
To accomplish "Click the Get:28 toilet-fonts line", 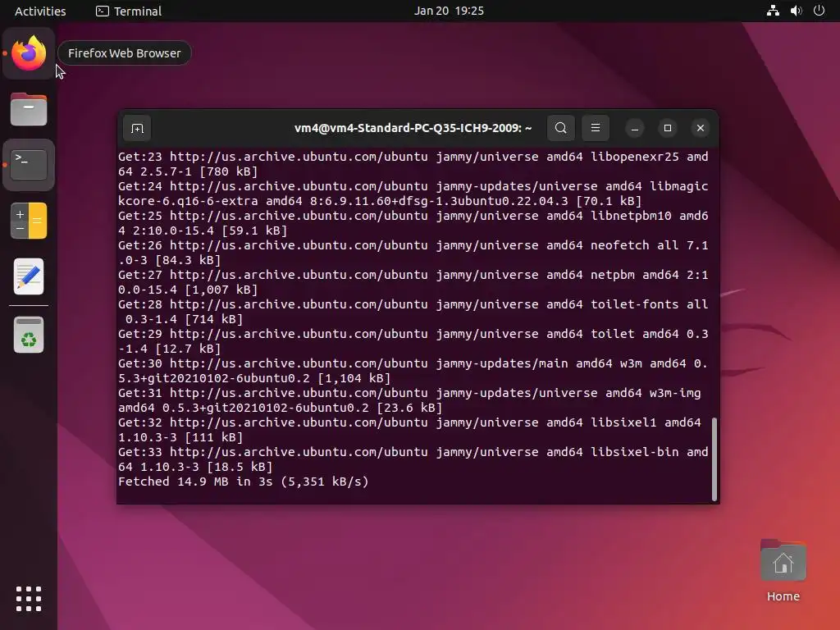I will pos(413,311).
